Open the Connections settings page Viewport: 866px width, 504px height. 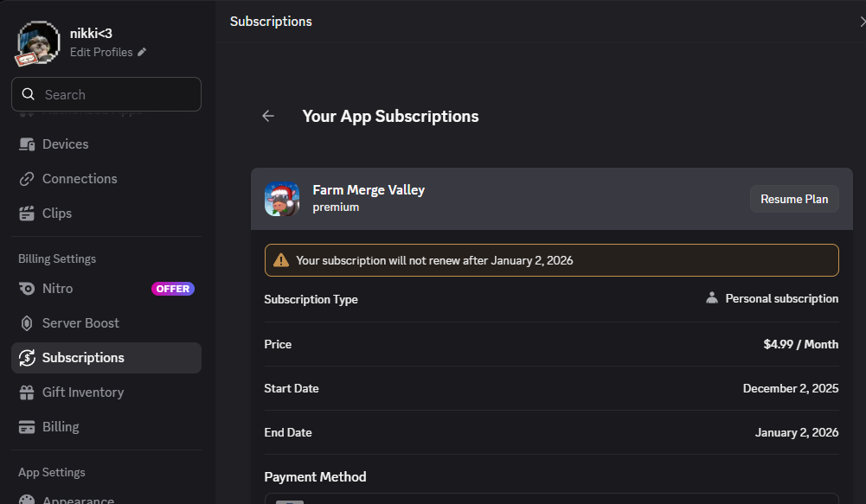tap(80, 179)
